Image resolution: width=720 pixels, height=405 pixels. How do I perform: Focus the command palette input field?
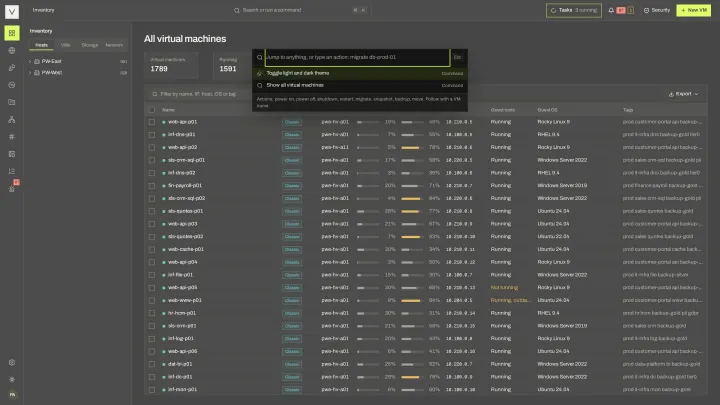(x=357, y=57)
